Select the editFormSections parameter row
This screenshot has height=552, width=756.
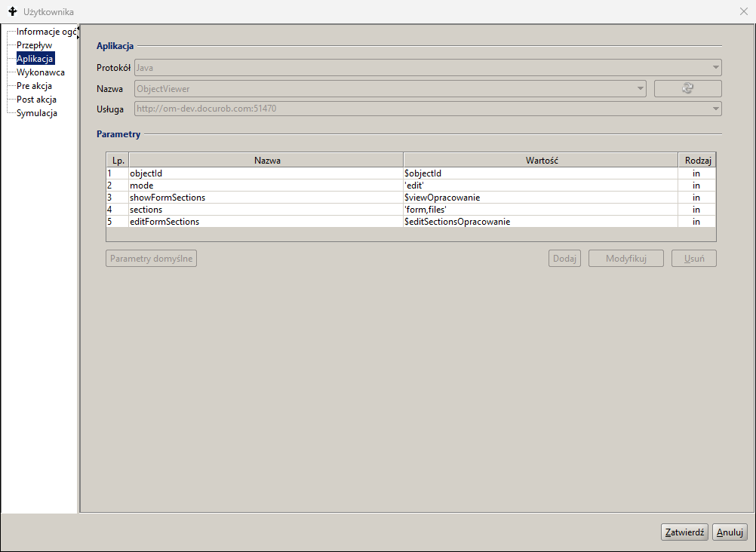(x=264, y=222)
